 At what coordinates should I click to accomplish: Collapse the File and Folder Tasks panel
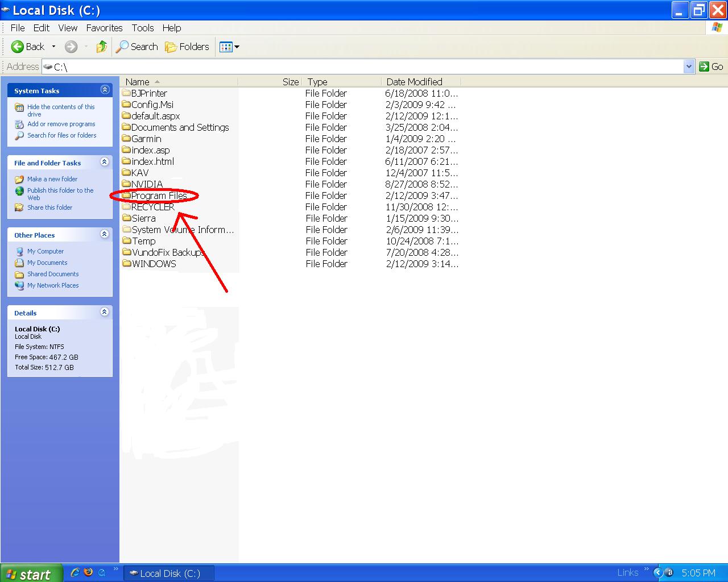coord(105,162)
